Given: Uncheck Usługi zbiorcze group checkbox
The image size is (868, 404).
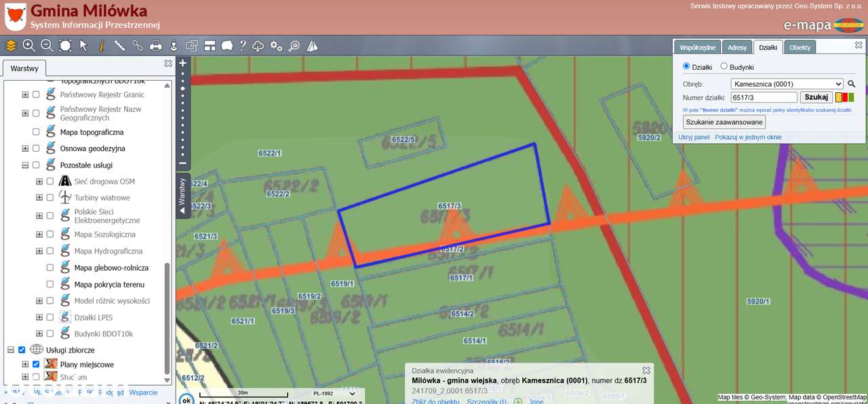Looking at the screenshot, I should point(22,350).
